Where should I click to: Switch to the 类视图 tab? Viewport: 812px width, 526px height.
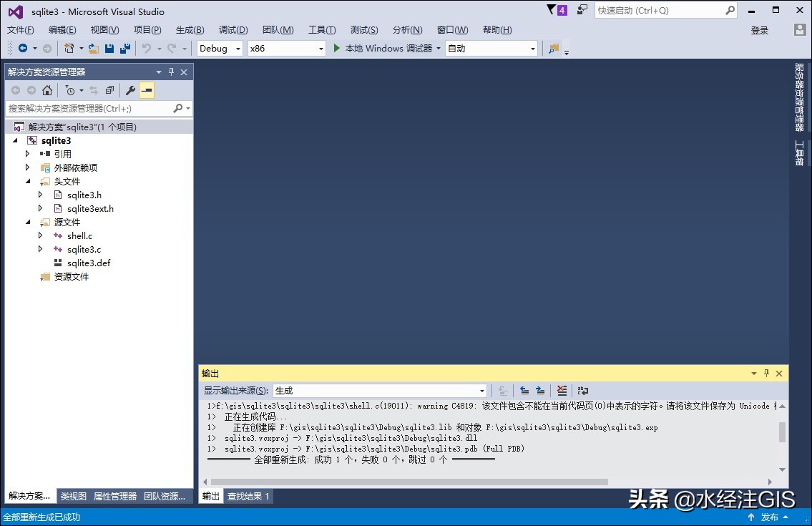tap(73, 496)
